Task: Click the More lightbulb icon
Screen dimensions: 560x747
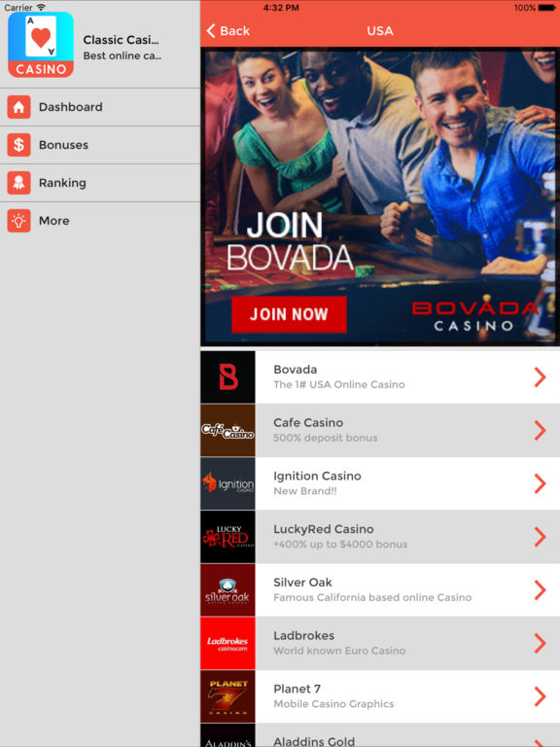Action: coord(19,221)
